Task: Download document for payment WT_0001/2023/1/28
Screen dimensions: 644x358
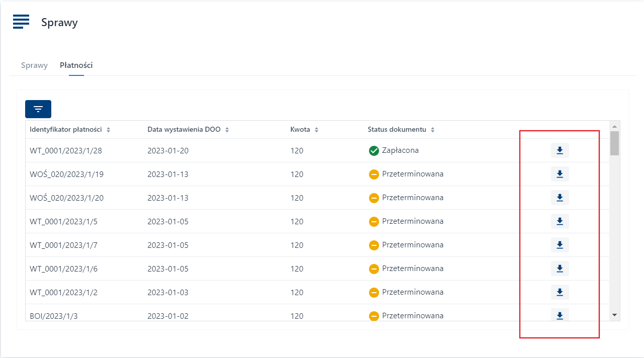Action: pyautogui.click(x=560, y=150)
